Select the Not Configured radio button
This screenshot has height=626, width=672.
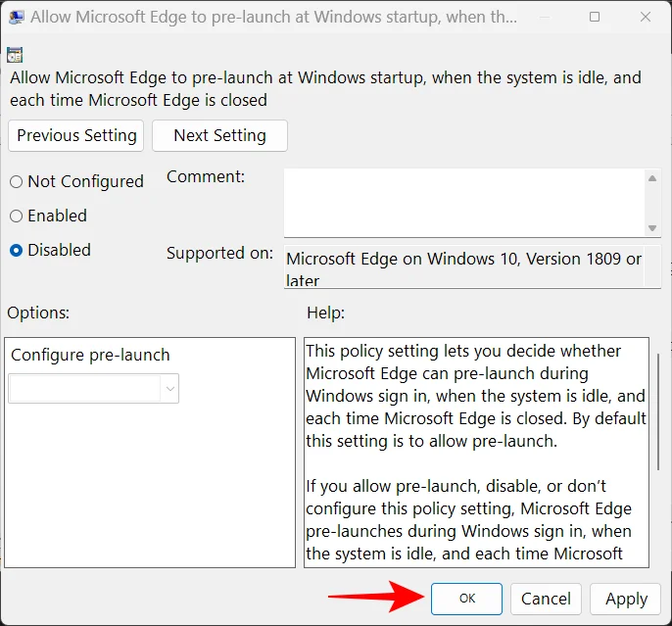pos(17,181)
